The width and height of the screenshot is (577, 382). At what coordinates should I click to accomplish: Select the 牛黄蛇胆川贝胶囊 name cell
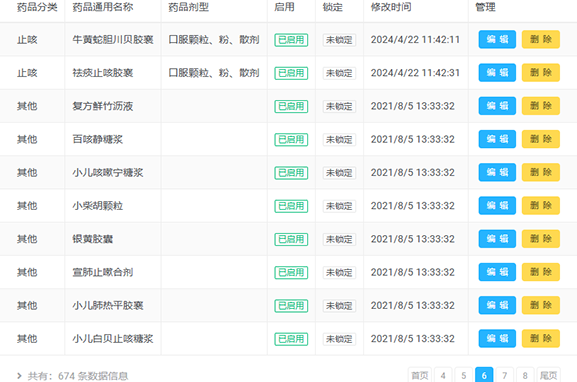coord(113,40)
